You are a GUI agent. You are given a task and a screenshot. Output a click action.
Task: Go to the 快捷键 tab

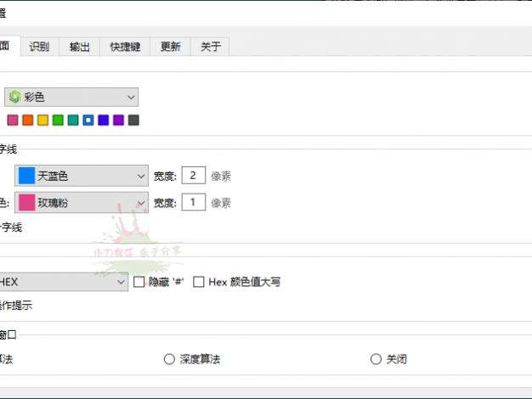(x=125, y=47)
